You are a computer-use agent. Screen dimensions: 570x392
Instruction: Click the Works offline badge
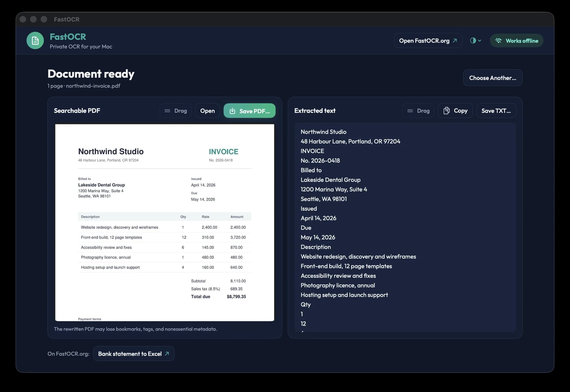tap(516, 41)
